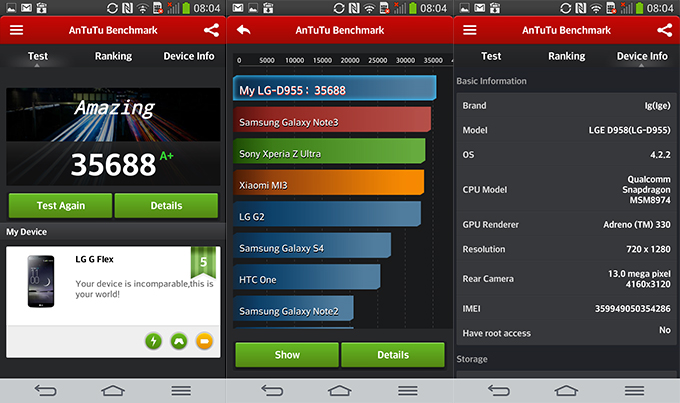Tap Have root access row
Screen dimensions: 680x403
pos(566,333)
